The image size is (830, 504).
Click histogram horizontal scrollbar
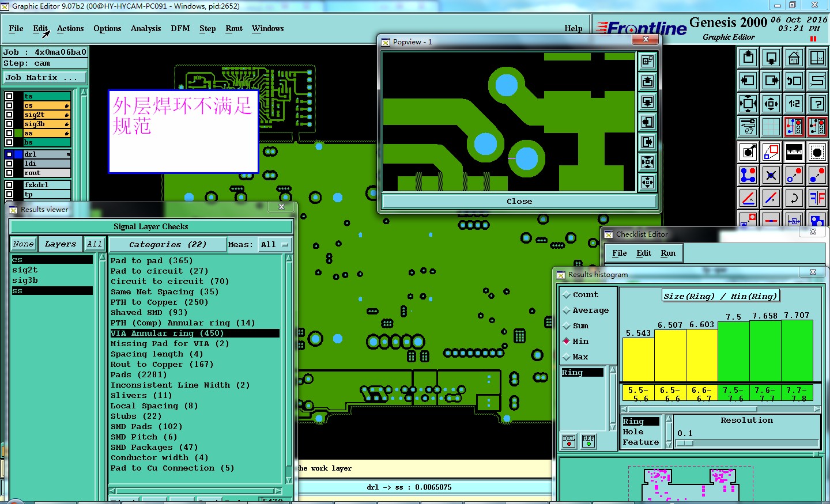tap(720, 410)
